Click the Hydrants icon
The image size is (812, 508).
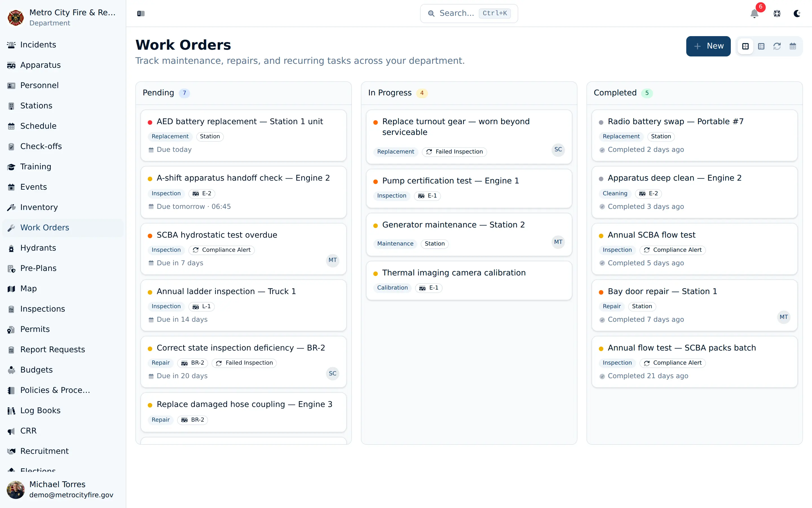coord(11,248)
